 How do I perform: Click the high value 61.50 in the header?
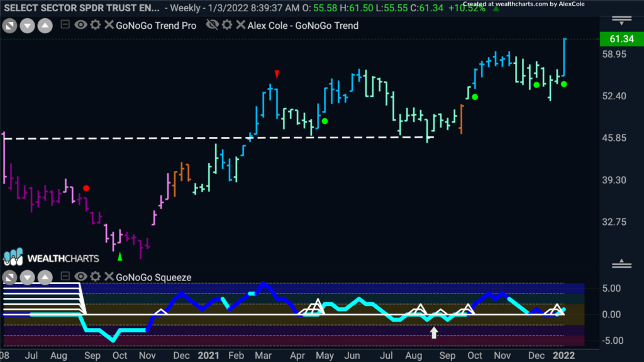point(362,8)
